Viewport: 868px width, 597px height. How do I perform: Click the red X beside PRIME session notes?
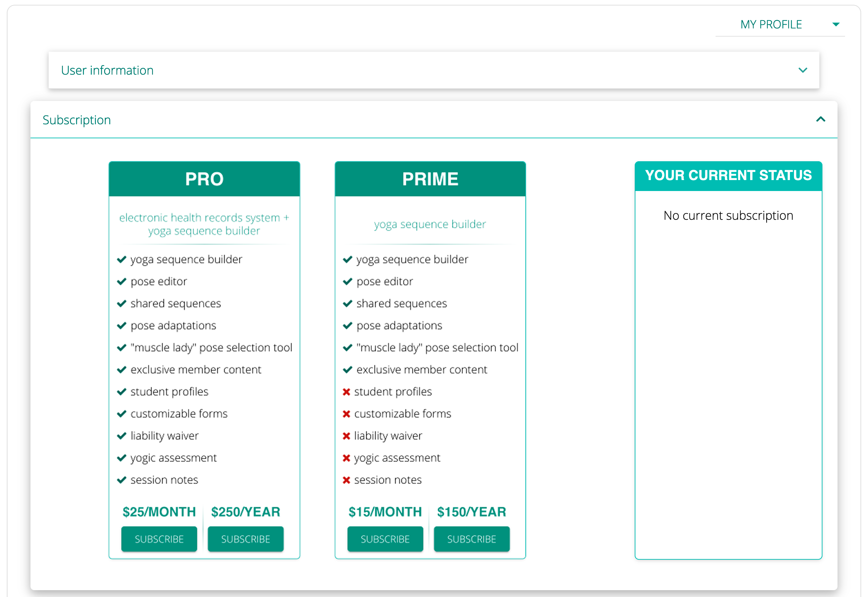click(346, 480)
